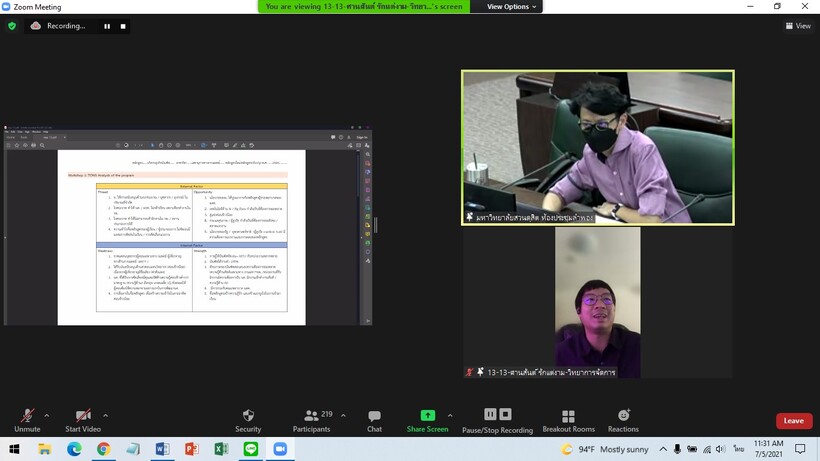The height and width of the screenshot is (461, 820).
Task: Select the highlighted speaker video with mask
Action: click(x=598, y=148)
